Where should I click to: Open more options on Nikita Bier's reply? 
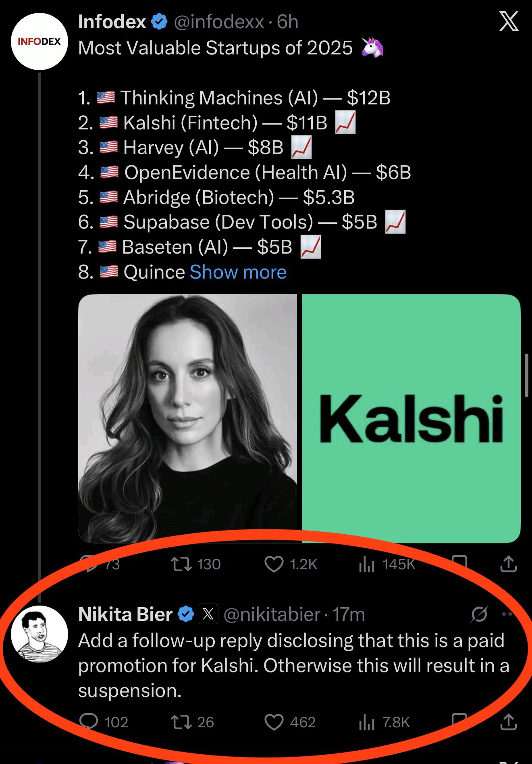click(507, 614)
